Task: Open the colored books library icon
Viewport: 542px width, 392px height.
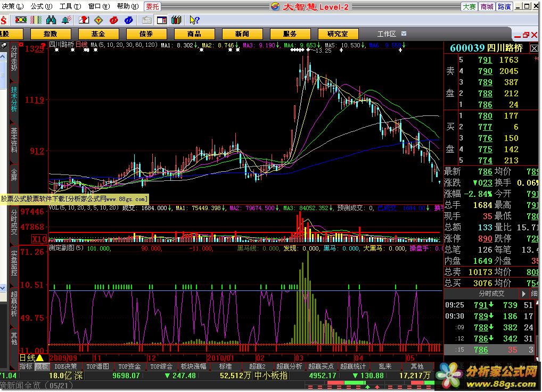Action: coord(176,20)
